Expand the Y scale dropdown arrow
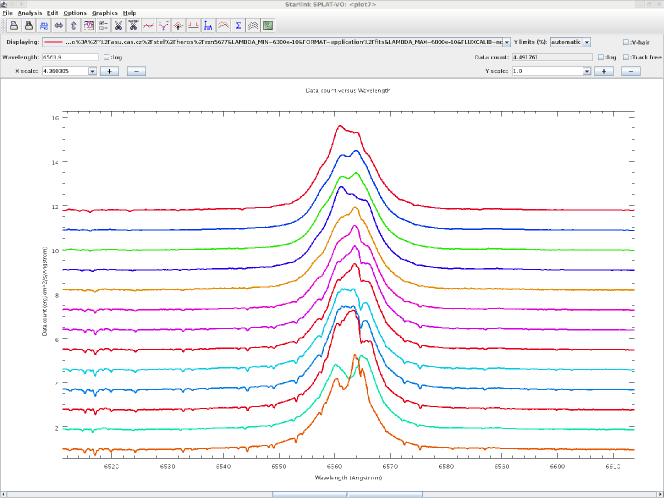The image size is (664, 498). pyautogui.click(x=587, y=71)
